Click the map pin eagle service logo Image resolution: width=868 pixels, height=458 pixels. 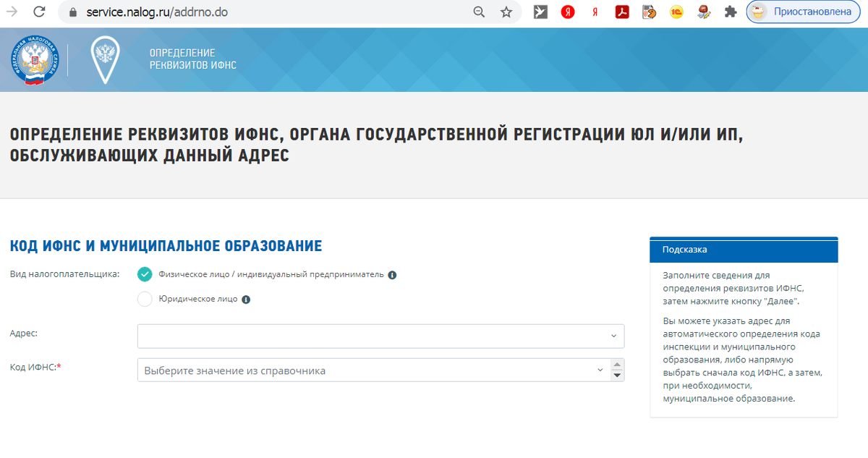[x=105, y=60]
